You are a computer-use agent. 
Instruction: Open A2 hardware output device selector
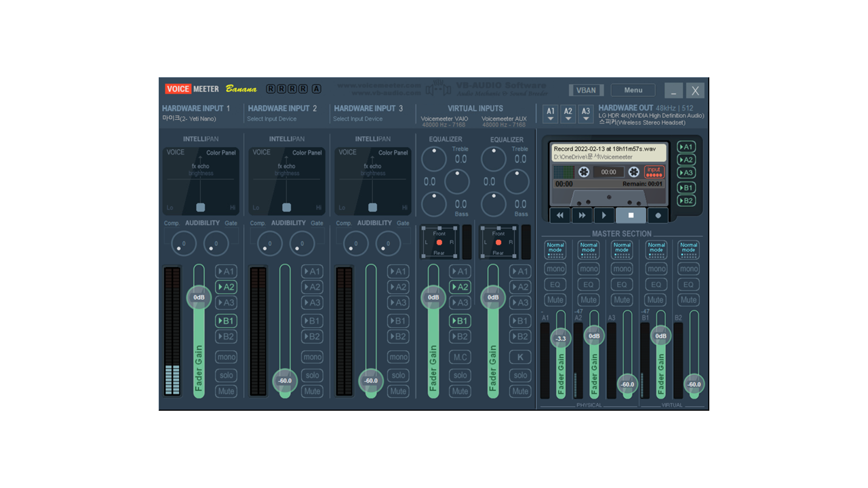pyautogui.click(x=568, y=114)
